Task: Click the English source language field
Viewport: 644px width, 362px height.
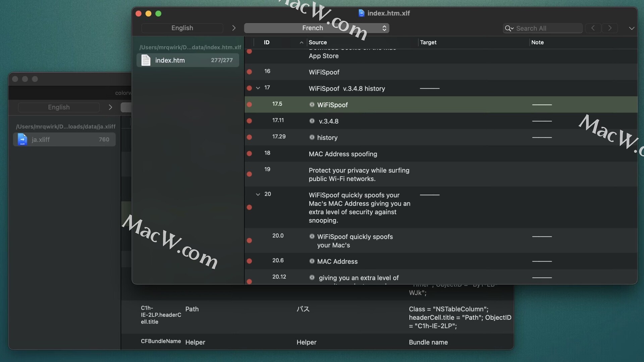Action: (182, 28)
